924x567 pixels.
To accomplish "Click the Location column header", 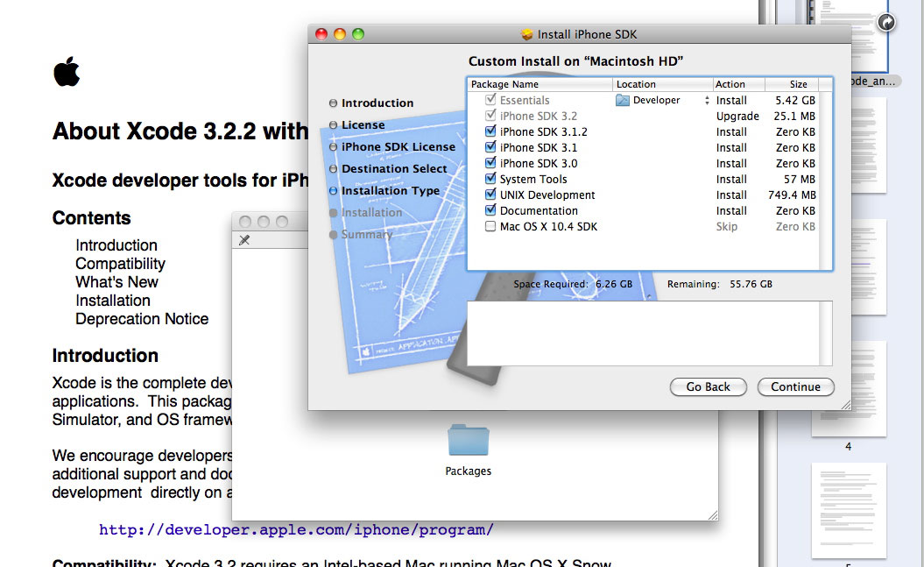I will tap(662, 84).
